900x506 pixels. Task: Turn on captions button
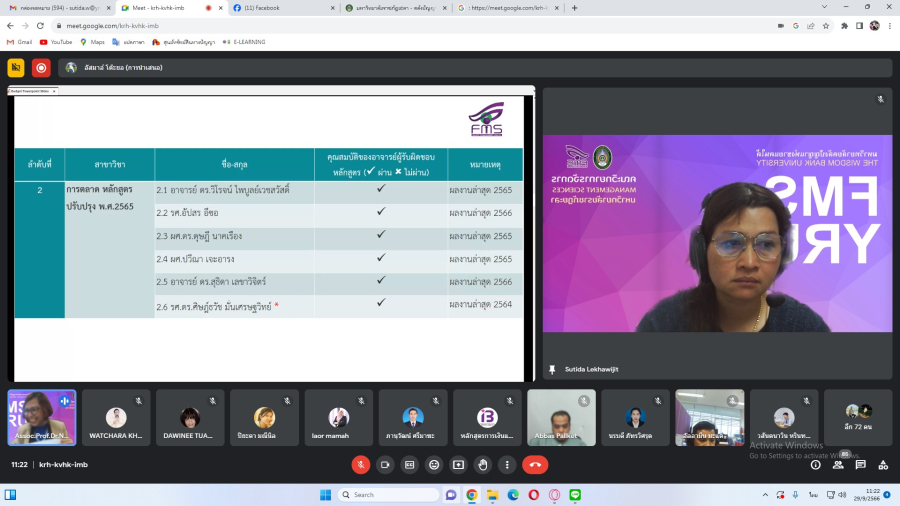(x=410, y=465)
